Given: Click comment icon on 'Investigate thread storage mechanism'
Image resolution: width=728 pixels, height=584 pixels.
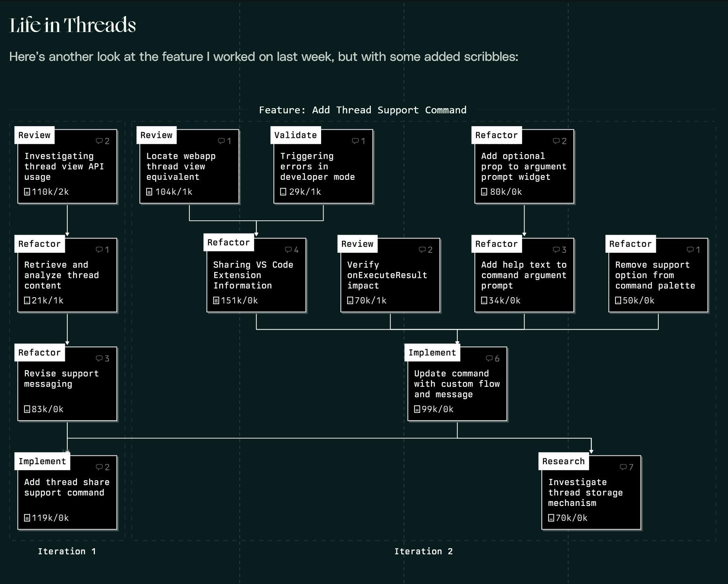Looking at the screenshot, I should (623, 467).
